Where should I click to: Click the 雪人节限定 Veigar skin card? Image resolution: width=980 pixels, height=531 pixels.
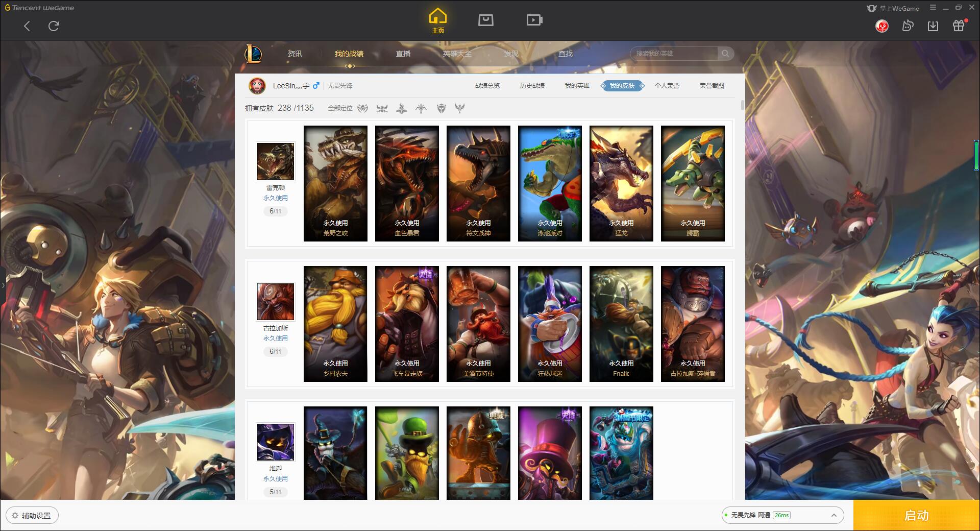click(x=621, y=453)
